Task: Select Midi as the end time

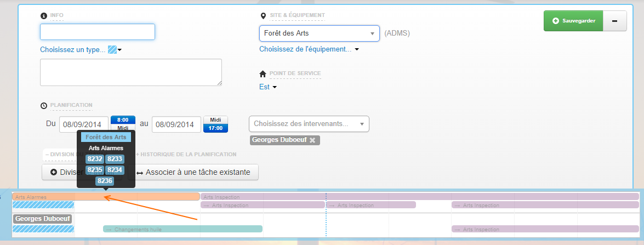Action: (215, 120)
